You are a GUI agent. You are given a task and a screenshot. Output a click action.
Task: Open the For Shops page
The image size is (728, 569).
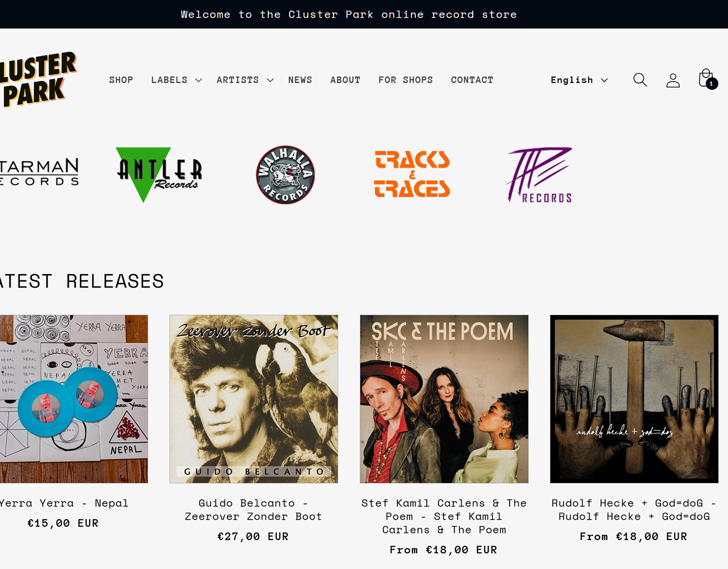(x=406, y=80)
